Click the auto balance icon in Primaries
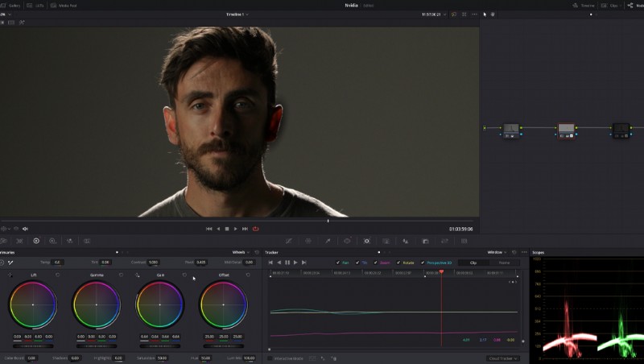 point(2,262)
